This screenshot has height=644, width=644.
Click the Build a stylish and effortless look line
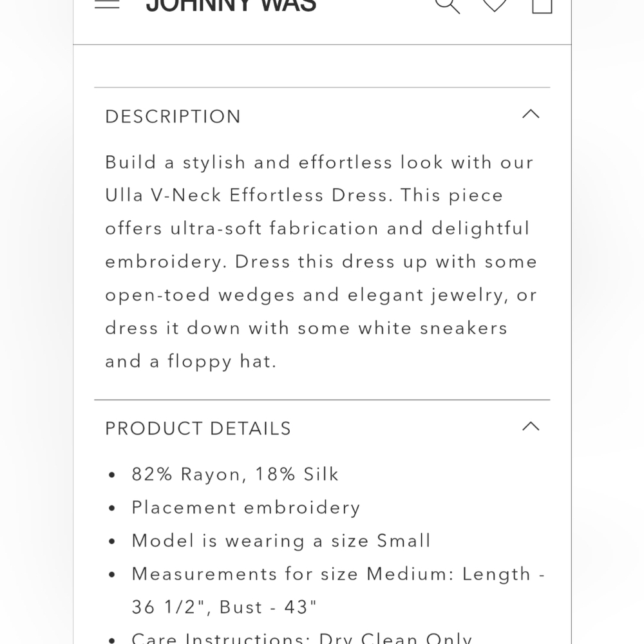[319, 163]
